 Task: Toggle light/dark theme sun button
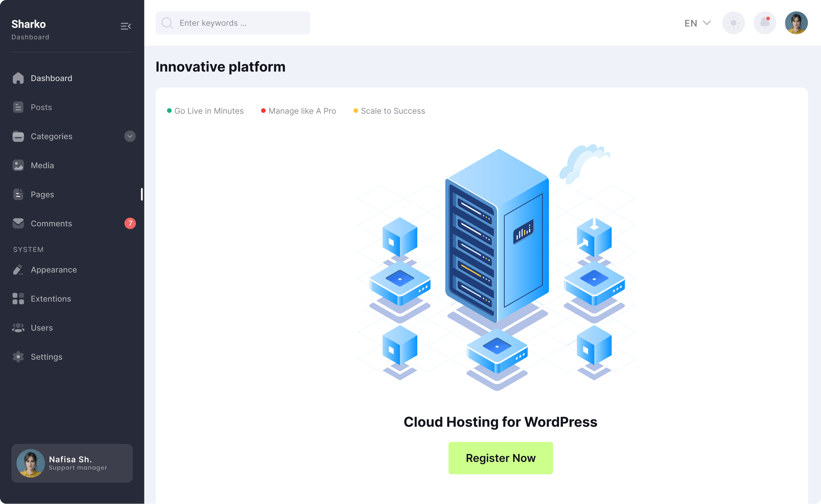pos(733,23)
